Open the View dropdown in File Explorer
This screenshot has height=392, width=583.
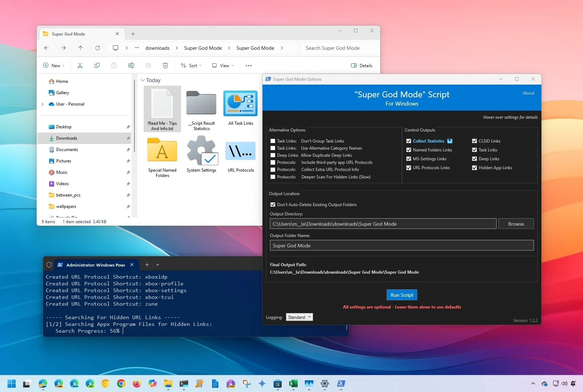pos(223,65)
